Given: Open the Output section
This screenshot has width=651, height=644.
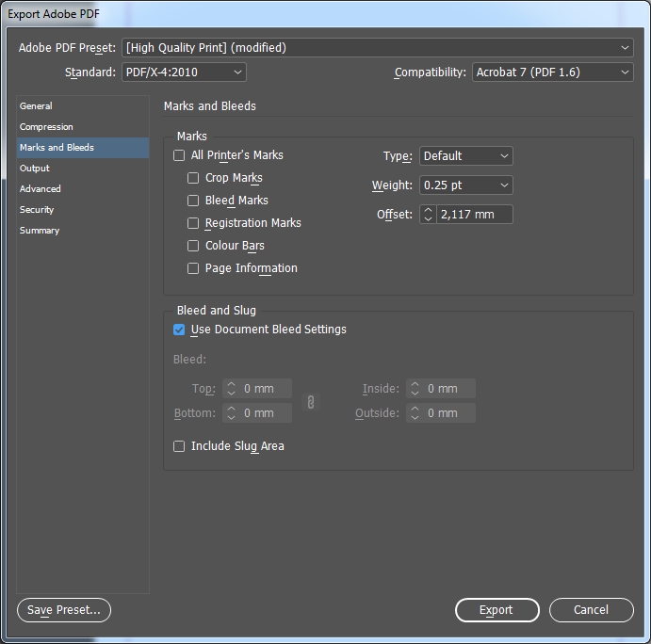Looking at the screenshot, I should point(35,169).
